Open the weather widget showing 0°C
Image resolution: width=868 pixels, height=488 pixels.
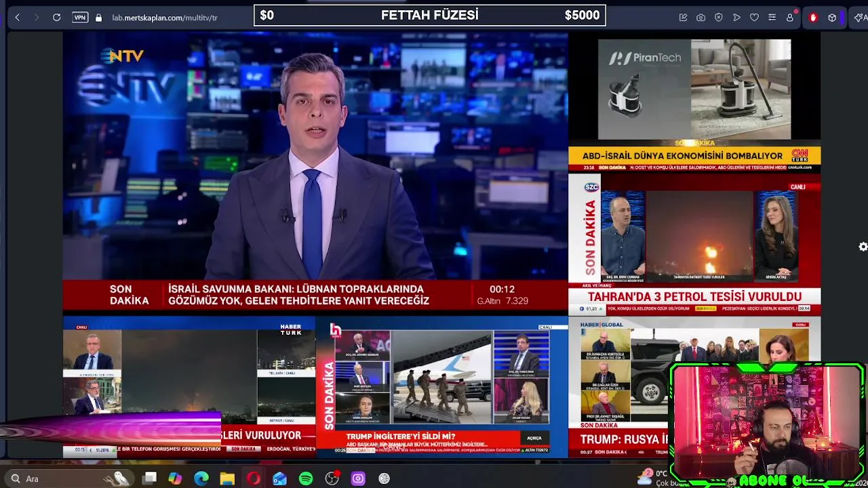tap(654, 478)
